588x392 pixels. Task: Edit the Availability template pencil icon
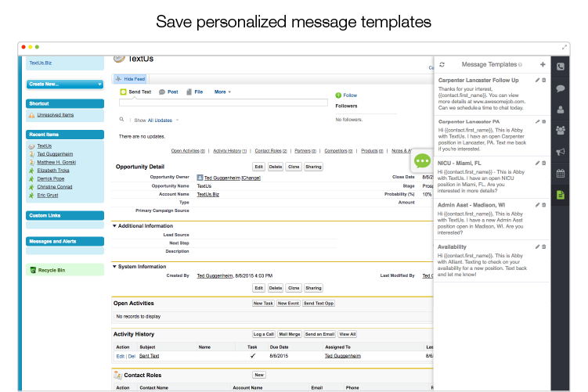(x=537, y=247)
